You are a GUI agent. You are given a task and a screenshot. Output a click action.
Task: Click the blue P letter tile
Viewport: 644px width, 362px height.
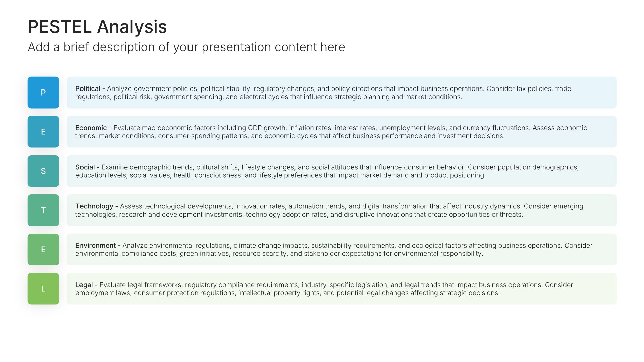pyautogui.click(x=43, y=93)
